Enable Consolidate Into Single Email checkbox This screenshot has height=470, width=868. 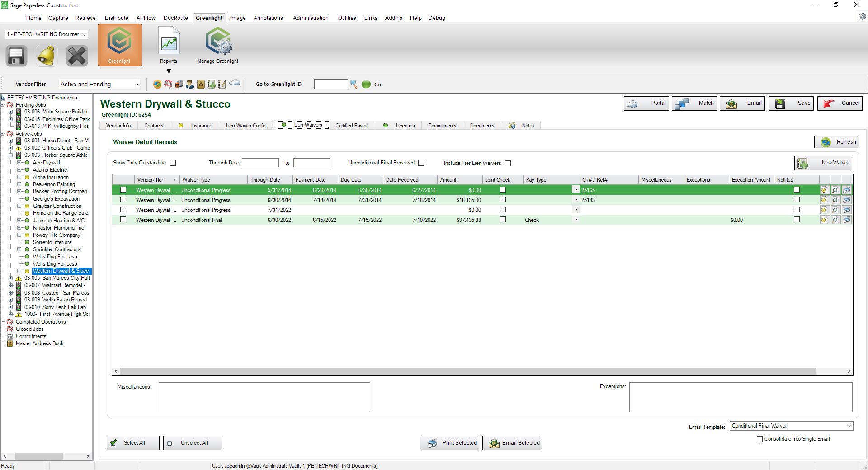click(760, 439)
